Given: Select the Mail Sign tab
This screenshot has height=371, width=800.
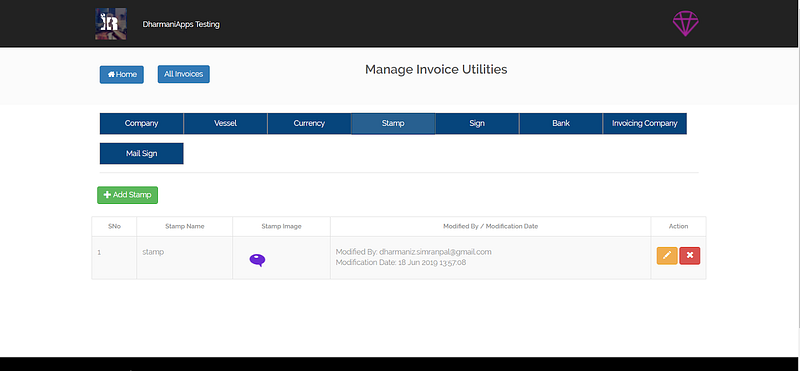Looking at the screenshot, I should (141, 154).
